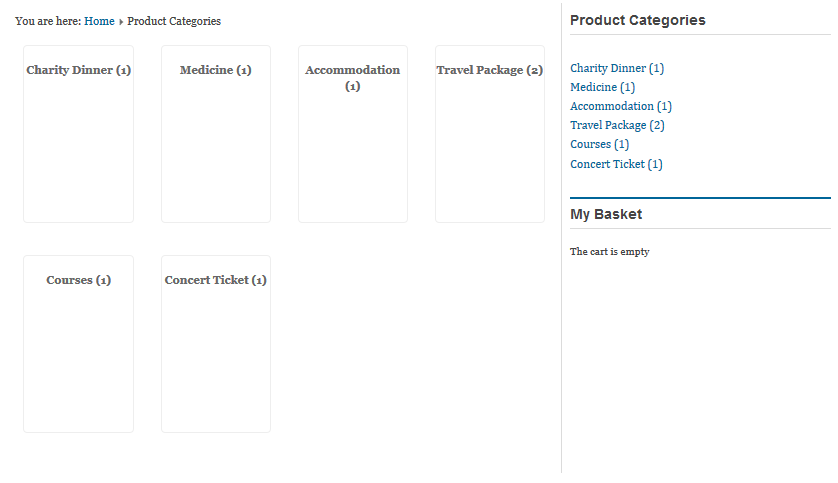Image resolution: width=838 pixels, height=483 pixels.
Task: Choose Medicine in the sidebar category list
Action: point(593,87)
